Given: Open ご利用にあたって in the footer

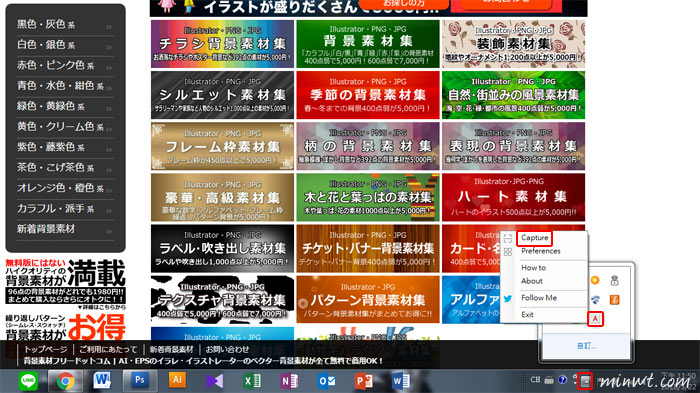Looking at the screenshot, I should point(108,349).
